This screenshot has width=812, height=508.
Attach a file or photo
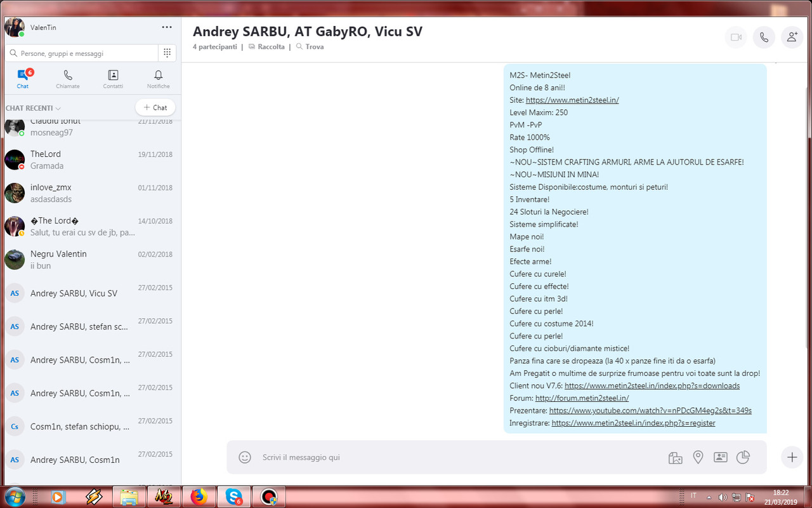click(x=675, y=457)
